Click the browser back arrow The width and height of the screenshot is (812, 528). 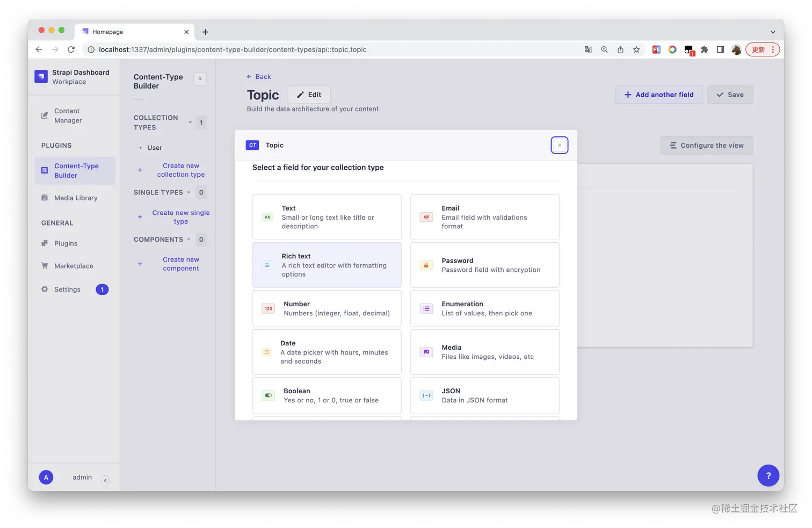[x=39, y=49]
